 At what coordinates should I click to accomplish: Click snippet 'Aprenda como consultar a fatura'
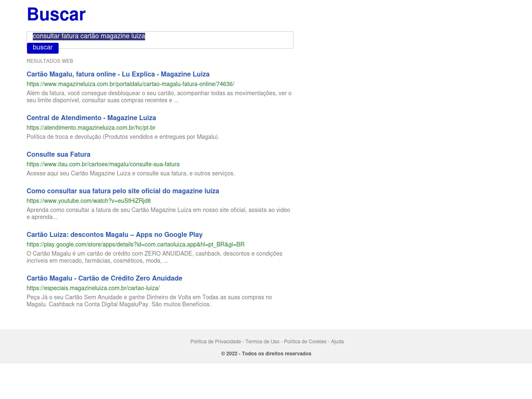tap(158, 214)
